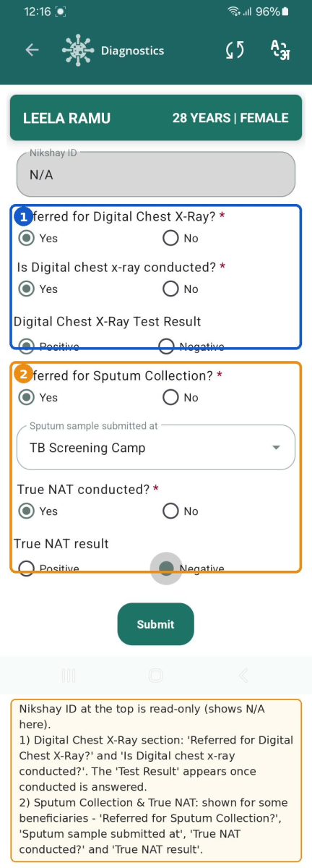
Task: Tap the Nikshay ID field
Action: tap(156, 174)
